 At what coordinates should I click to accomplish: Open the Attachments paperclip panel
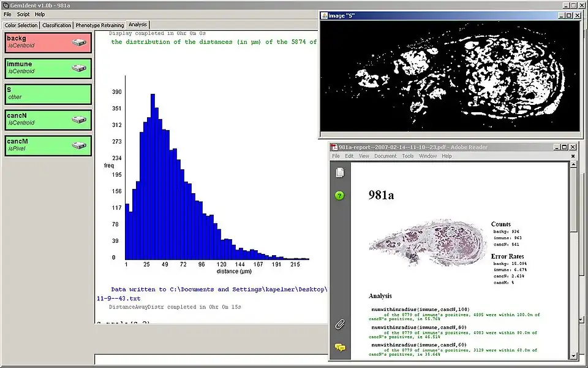pos(339,323)
